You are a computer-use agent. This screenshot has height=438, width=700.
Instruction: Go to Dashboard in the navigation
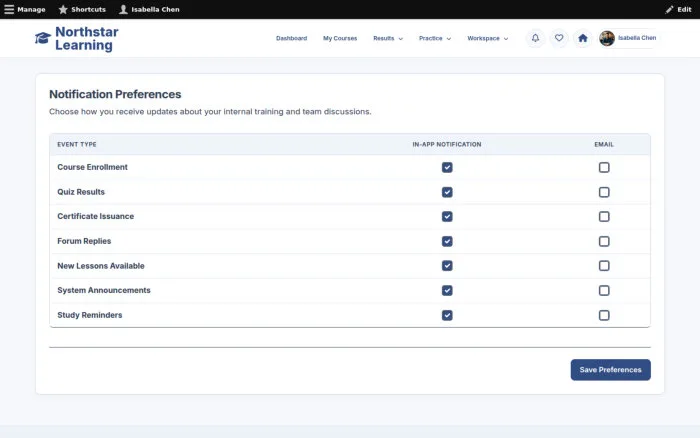coord(292,38)
